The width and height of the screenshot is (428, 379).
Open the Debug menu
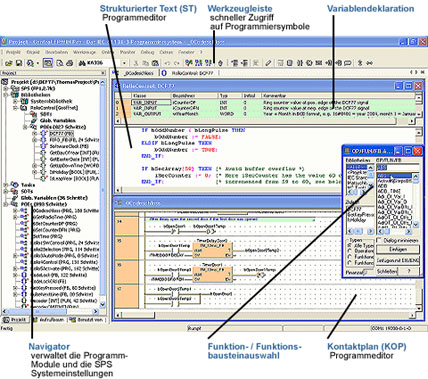147,52
